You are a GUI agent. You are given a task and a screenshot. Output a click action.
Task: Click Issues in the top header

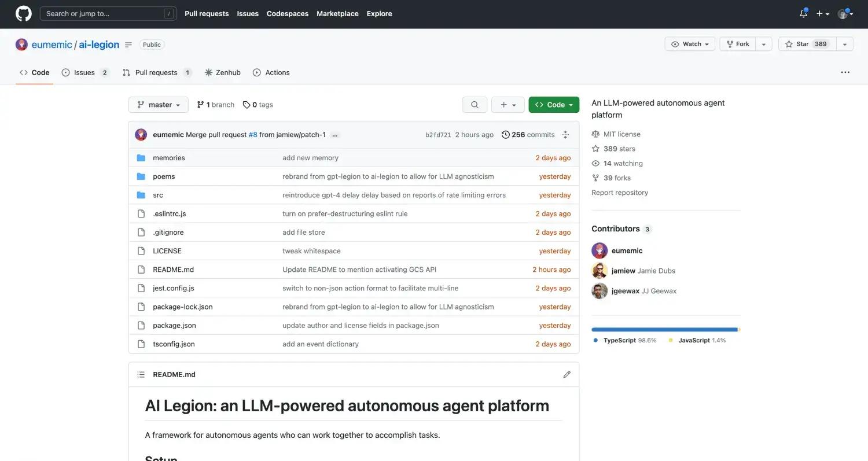click(248, 14)
